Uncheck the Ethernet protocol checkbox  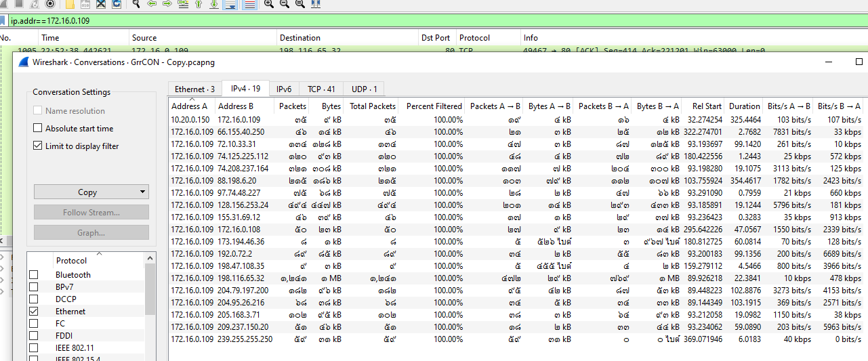34,312
